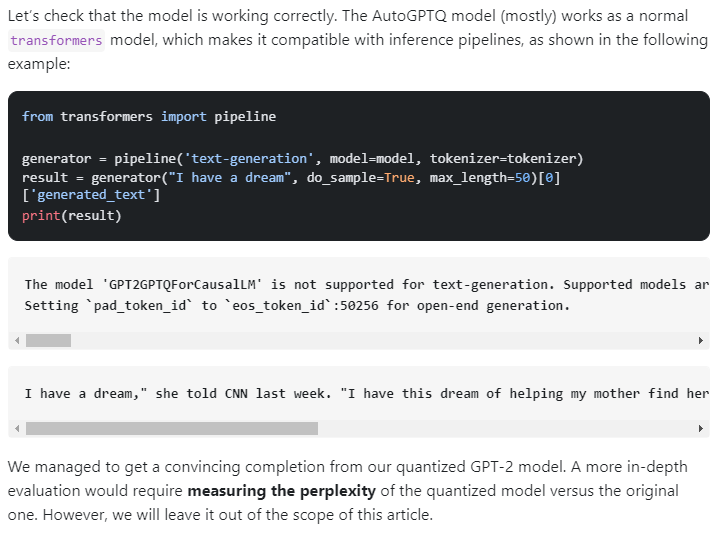Click the right scroll arrow under the warning output
This screenshot has width=725, height=540.
tap(700, 340)
